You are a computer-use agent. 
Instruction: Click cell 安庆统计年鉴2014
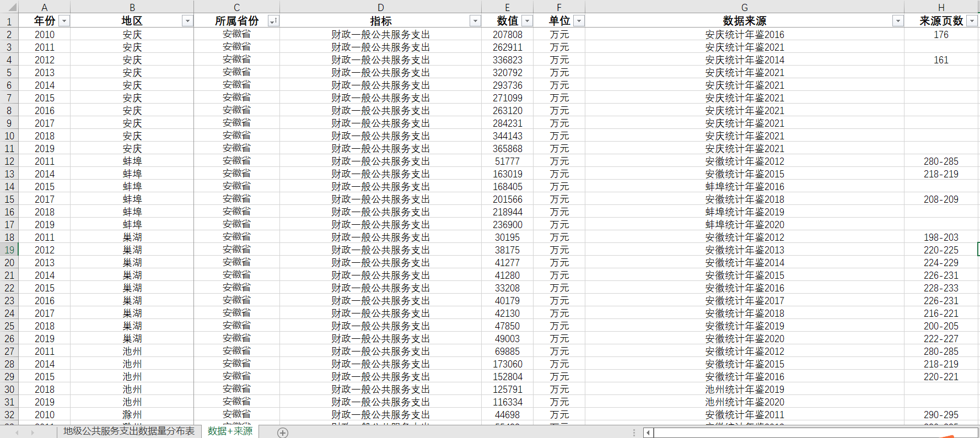tap(745, 60)
